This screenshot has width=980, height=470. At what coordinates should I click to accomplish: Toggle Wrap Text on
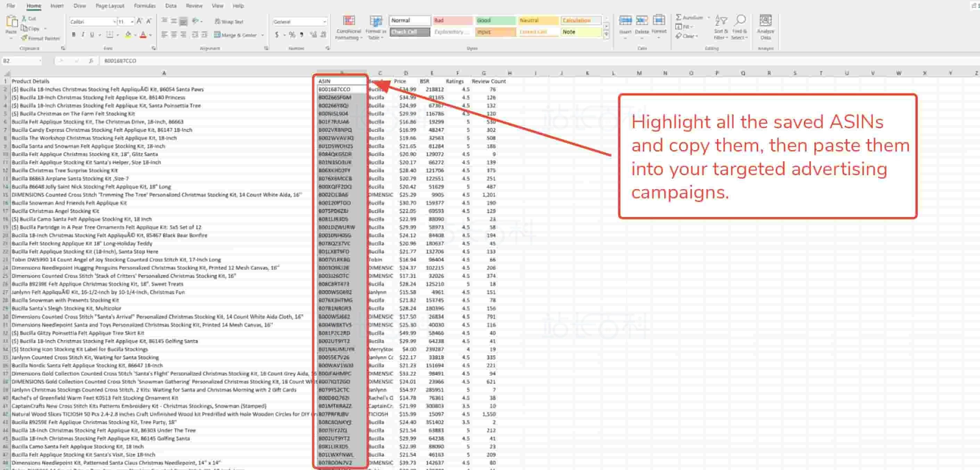pyautogui.click(x=229, y=22)
